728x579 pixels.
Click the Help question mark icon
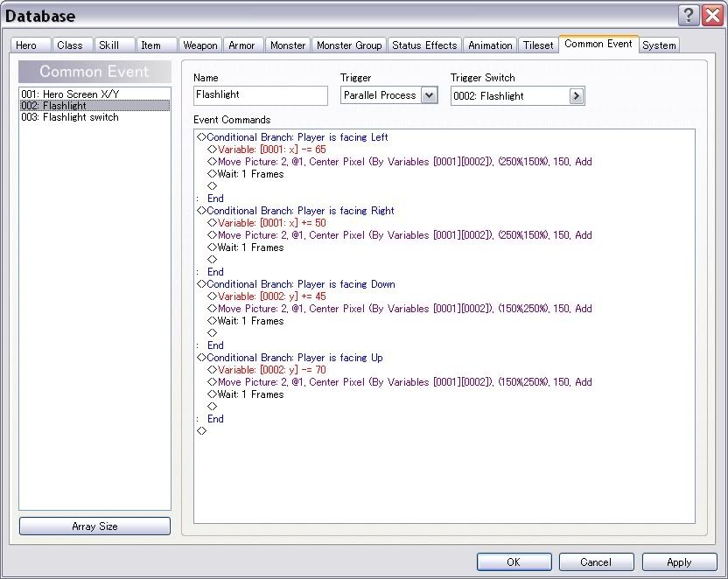point(689,16)
